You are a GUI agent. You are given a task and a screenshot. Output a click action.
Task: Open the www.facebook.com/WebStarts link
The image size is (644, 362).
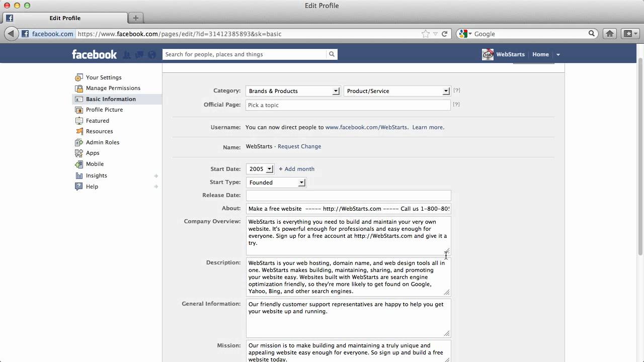pyautogui.click(x=366, y=127)
